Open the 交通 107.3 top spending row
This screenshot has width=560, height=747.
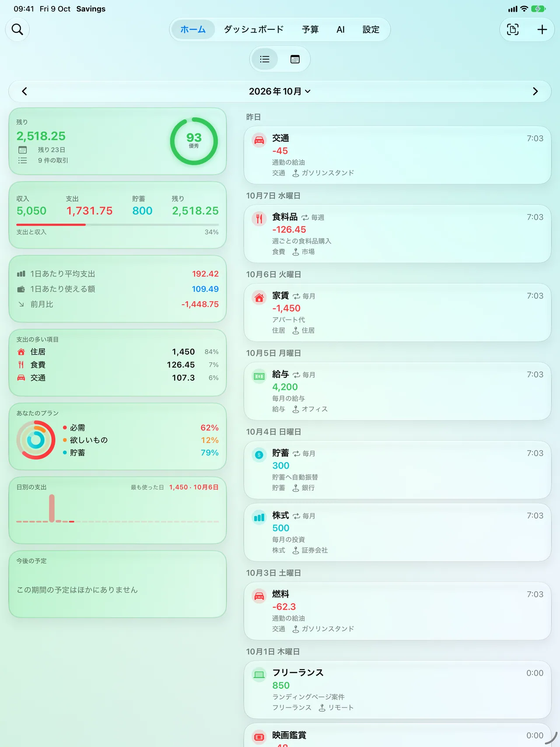coord(117,378)
